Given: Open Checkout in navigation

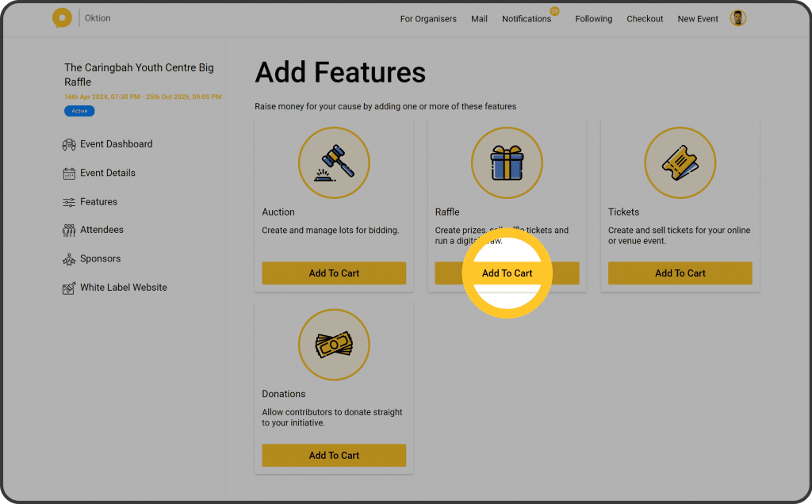Looking at the screenshot, I should coord(645,19).
